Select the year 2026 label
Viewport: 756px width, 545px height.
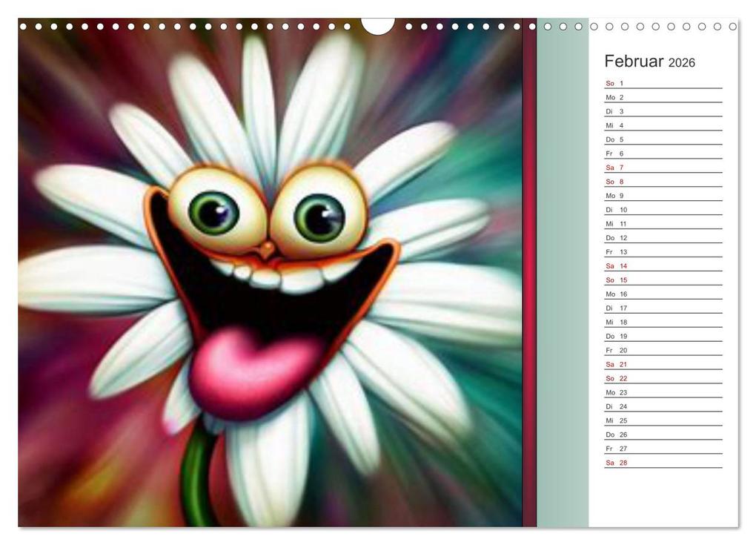[x=683, y=63]
